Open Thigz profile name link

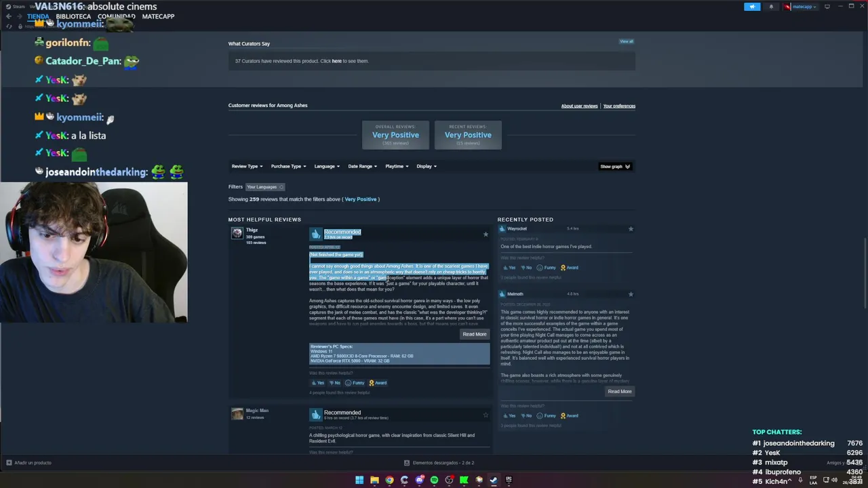click(252, 230)
